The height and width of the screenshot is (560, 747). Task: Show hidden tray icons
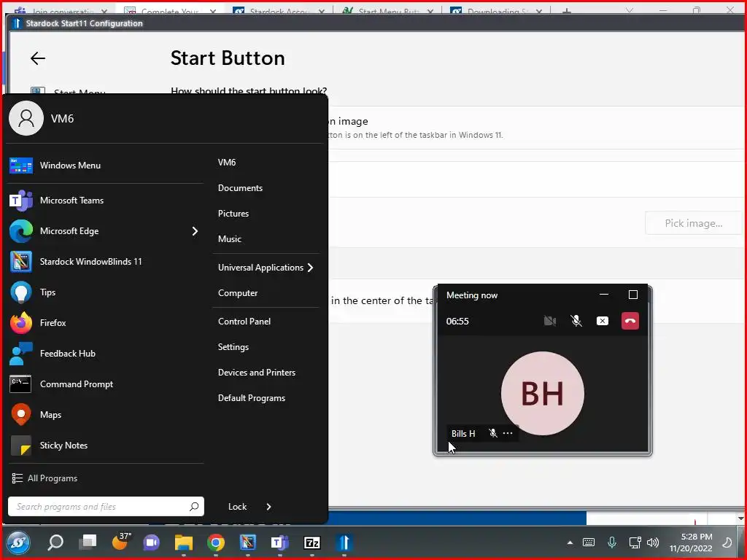(x=570, y=542)
